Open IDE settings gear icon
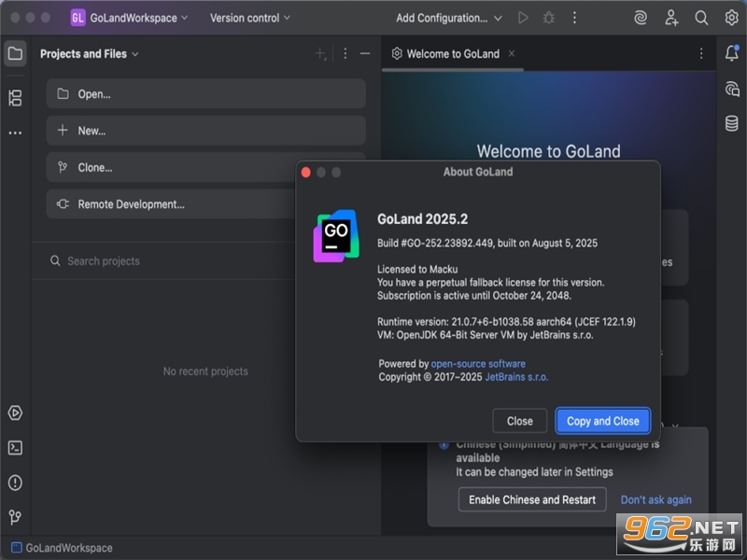 click(732, 18)
